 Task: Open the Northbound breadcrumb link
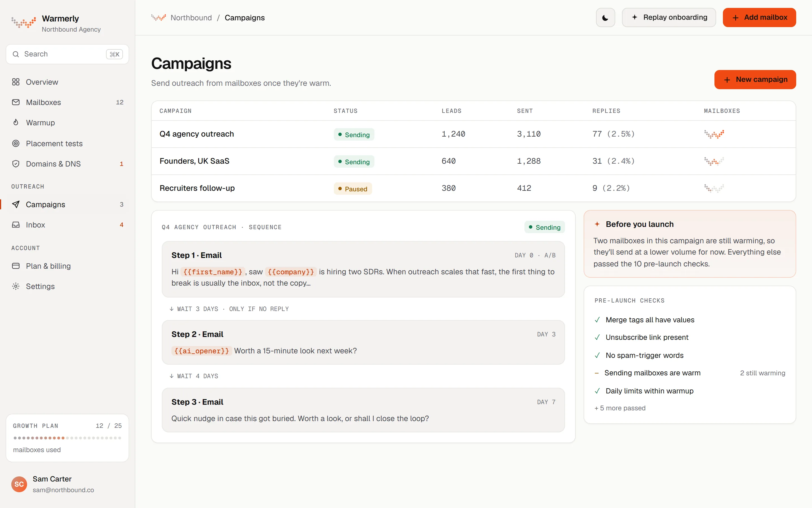pyautogui.click(x=191, y=17)
